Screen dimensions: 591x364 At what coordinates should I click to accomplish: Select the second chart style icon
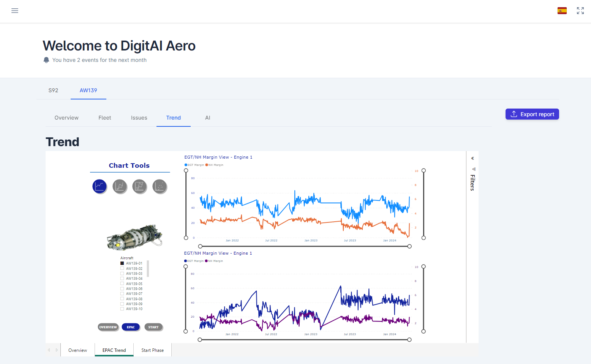tap(120, 186)
